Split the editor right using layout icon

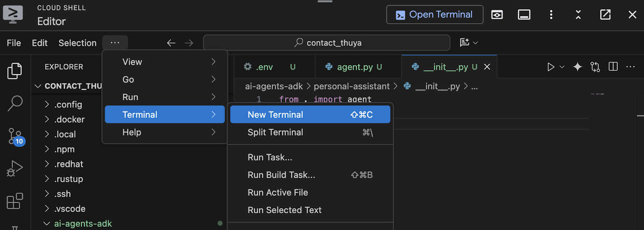pos(613,67)
